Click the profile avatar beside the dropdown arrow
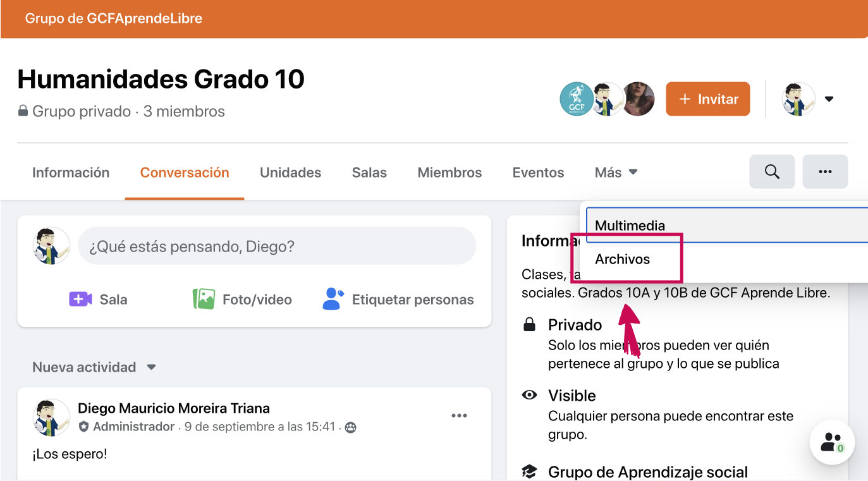Image resolution: width=868 pixels, height=481 pixels. (798, 99)
